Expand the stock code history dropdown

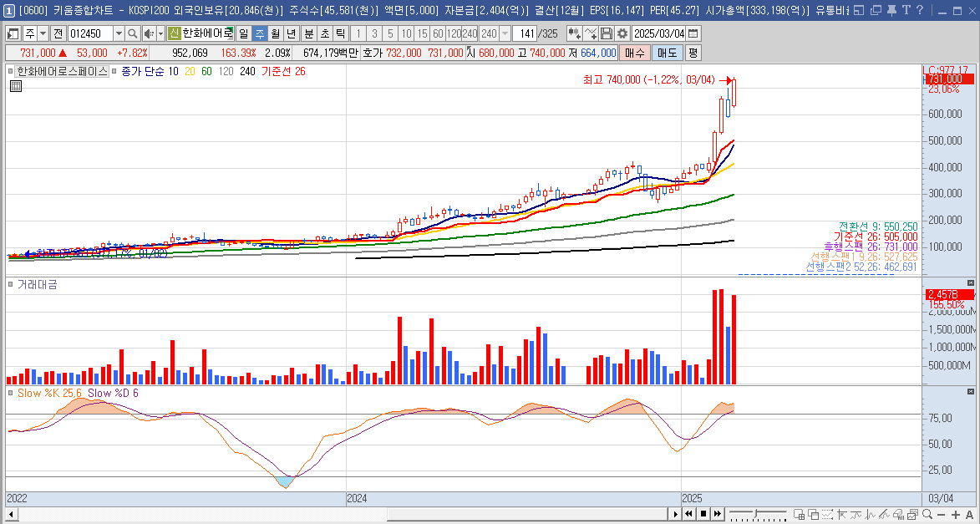(119, 33)
